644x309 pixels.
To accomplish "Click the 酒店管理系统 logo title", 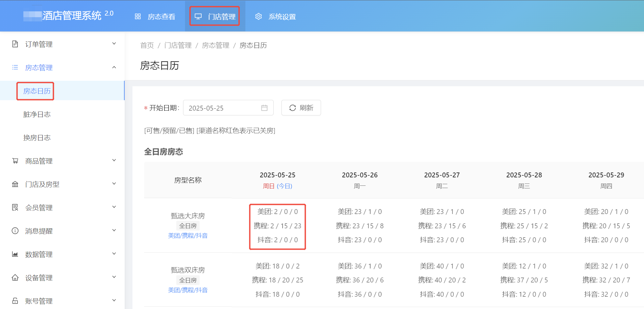I will point(68,15).
